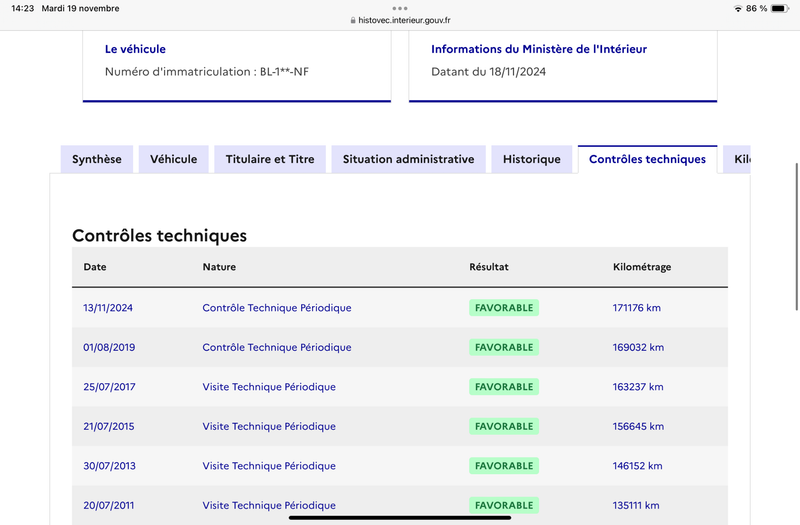This screenshot has height=525, width=800.
Task: Tap the Mardi 19 novembre date in status bar
Action: pyautogui.click(x=80, y=8)
